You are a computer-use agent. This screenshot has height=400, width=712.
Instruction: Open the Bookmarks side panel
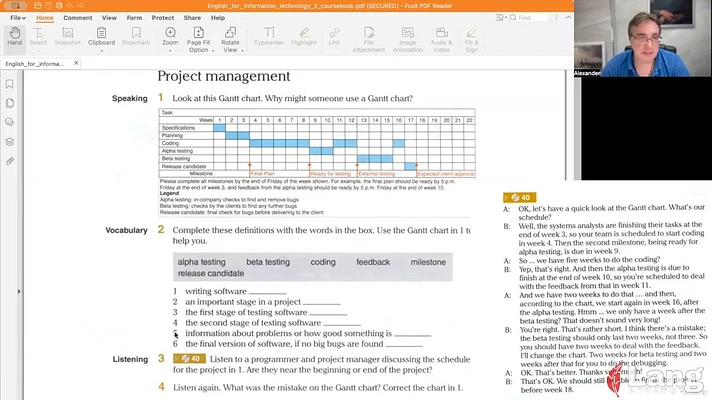10,84
